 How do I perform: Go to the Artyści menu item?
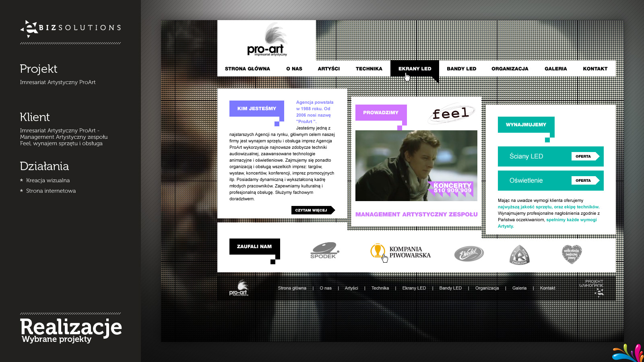coord(328,69)
